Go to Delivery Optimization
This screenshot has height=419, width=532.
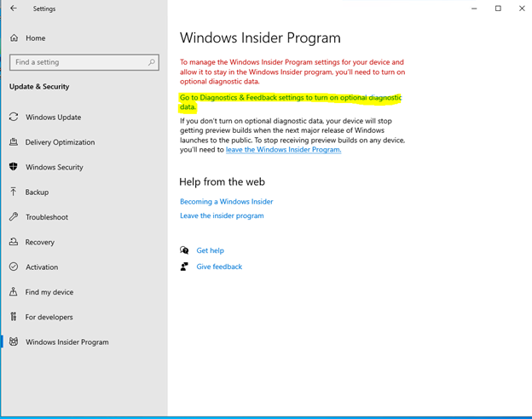(x=60, y=142)
